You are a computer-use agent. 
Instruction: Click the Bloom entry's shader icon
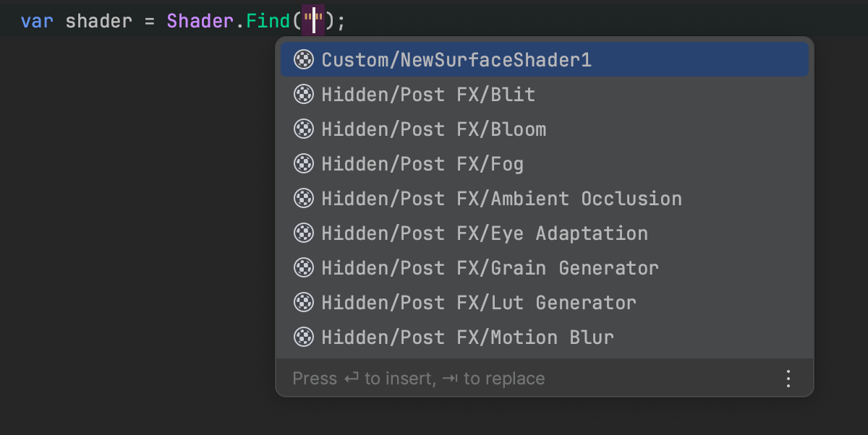tap(304, 129)
